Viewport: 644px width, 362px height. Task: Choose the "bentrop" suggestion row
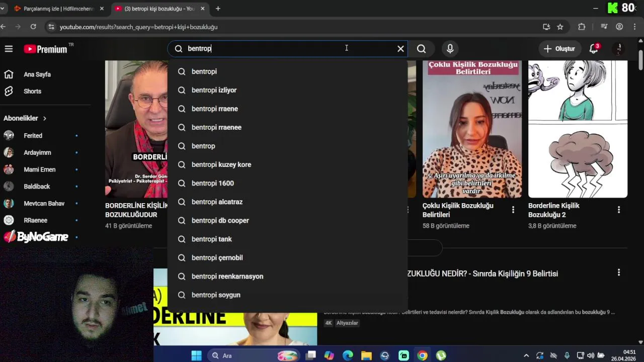point(287,146)
